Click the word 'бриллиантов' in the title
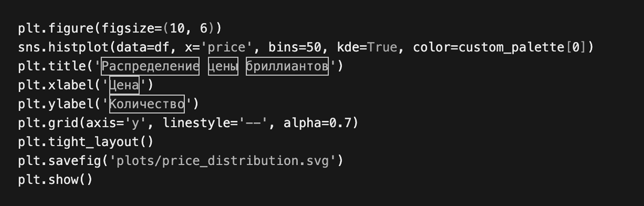The image size is (644, 206). click(x=287, y=66)
